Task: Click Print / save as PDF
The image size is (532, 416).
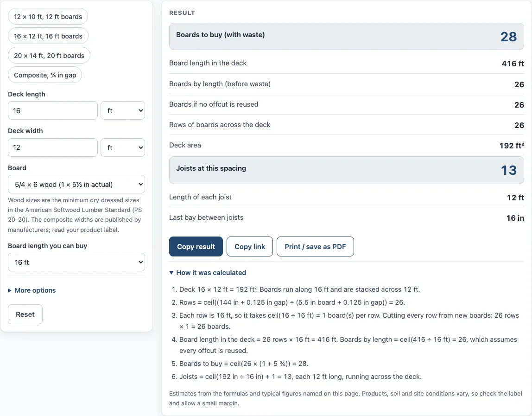Action: click(315, 247)
